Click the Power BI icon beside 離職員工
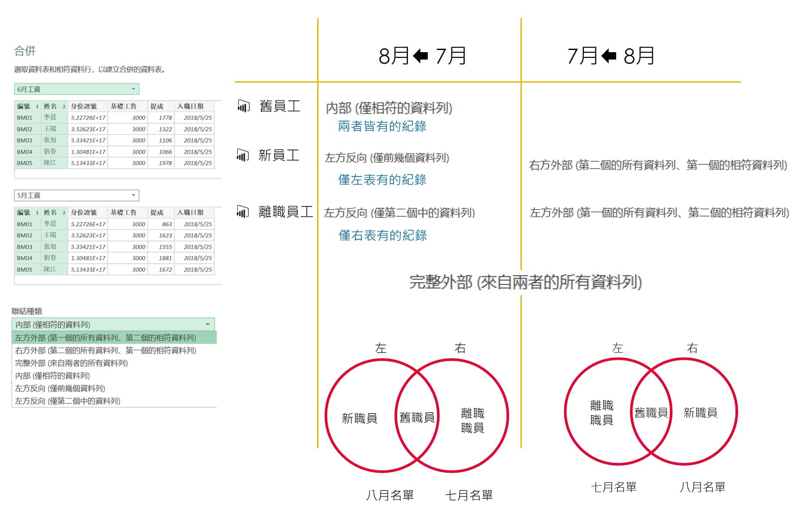 [242, 211]
